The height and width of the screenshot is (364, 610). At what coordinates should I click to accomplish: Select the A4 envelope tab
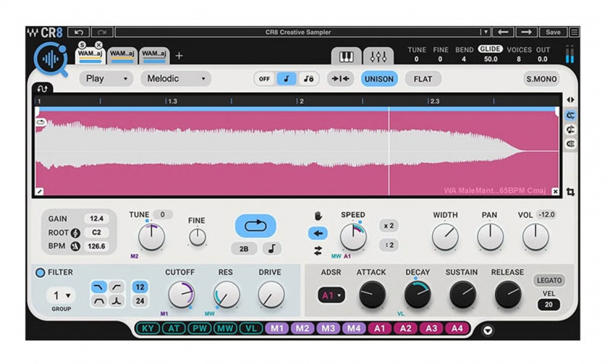(x=457, y=328)
